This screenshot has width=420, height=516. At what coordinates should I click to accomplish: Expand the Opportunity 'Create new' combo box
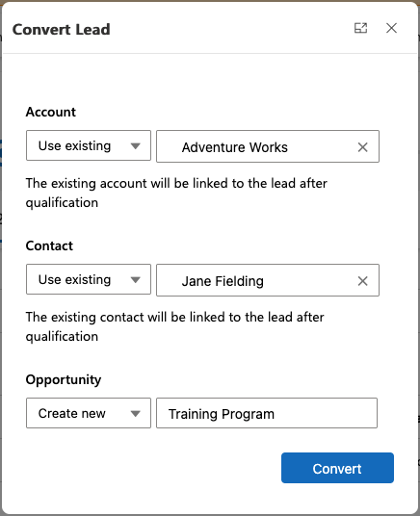89,413
